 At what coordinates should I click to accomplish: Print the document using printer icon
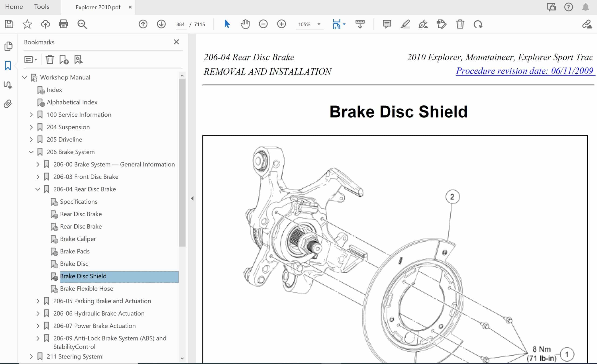tap(63, 24)
